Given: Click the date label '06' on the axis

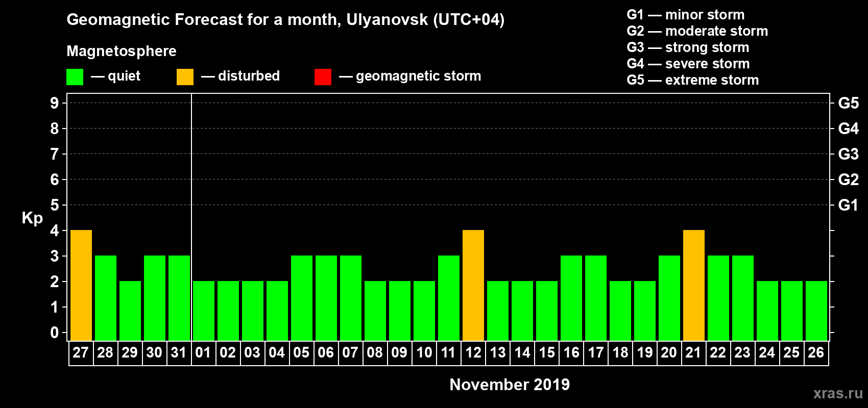Looking at the screenshot, I should click(x=326, y=353).
